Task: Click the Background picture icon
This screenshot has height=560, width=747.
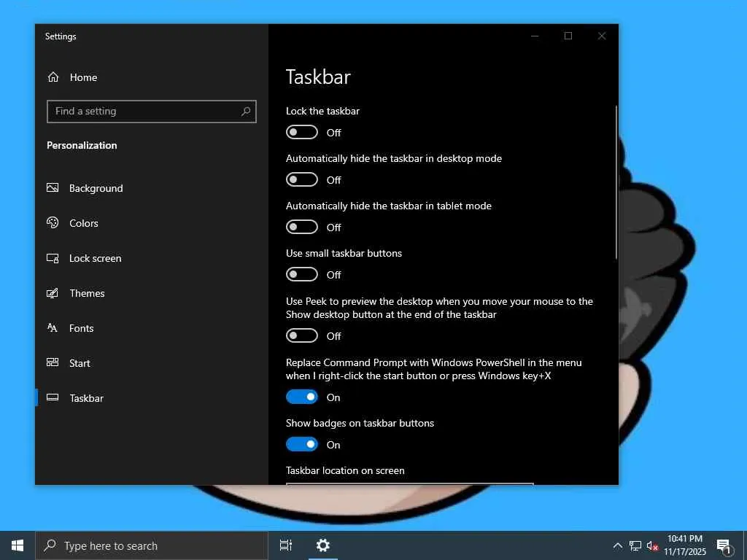Action: pos(53,187)
